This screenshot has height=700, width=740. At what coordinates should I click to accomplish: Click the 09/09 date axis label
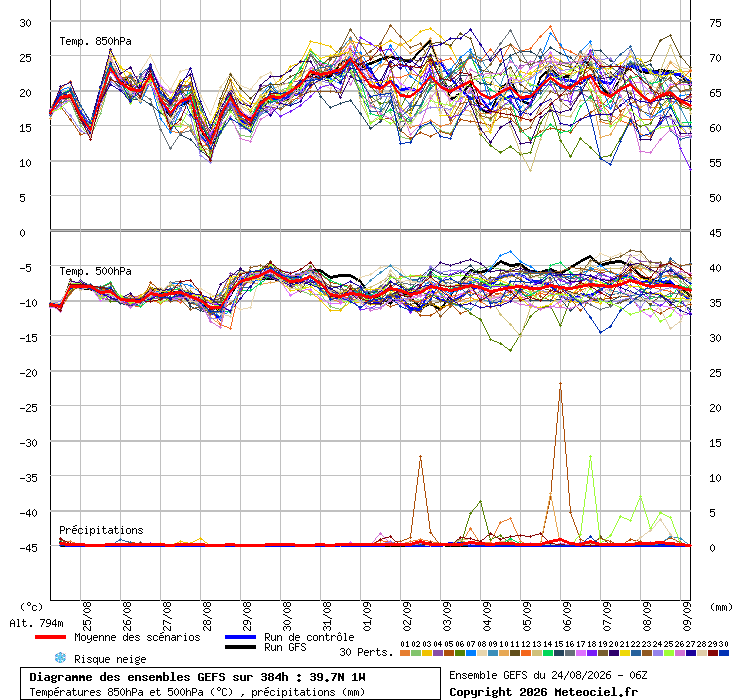pos(687,616)
